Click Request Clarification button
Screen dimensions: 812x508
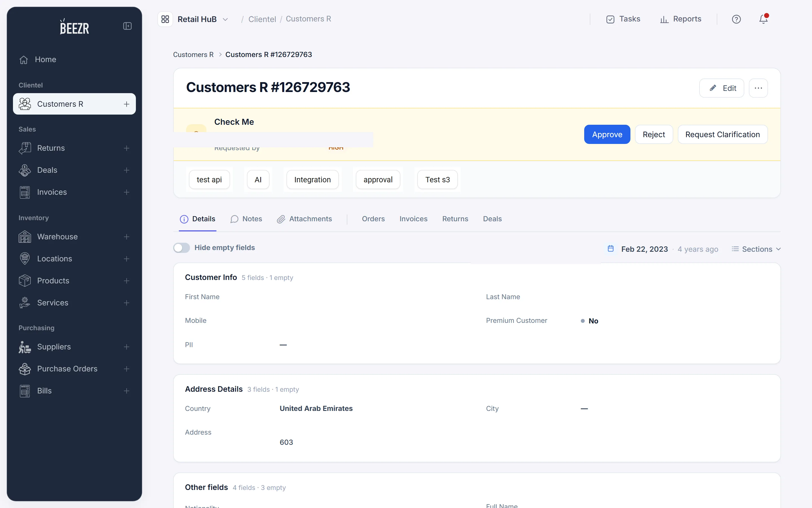click(x=722, y=134)
